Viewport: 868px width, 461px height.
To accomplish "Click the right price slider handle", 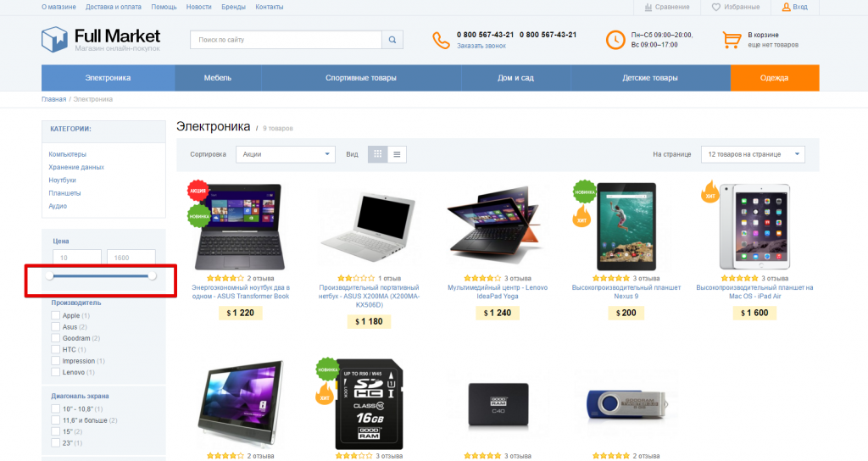I will 153,275.
